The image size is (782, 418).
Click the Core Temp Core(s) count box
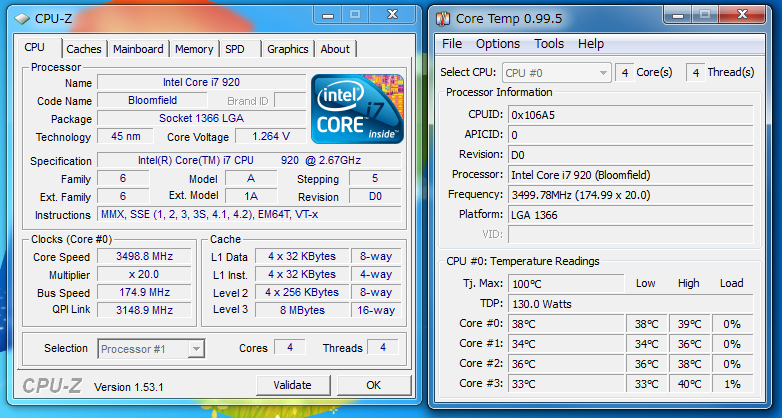tap(624, 73)
